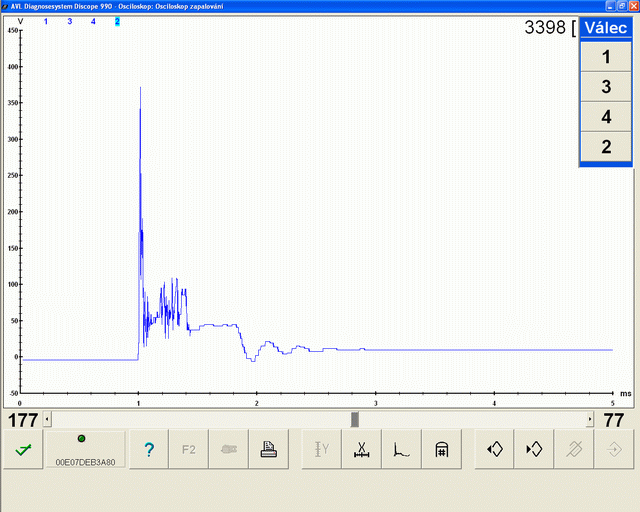
Task: Click the F2 function button
Action: (189, 449)
